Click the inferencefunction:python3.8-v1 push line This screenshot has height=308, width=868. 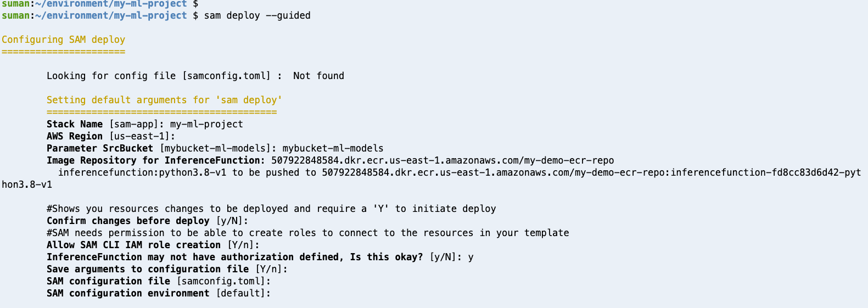click(x=459, y=172)
